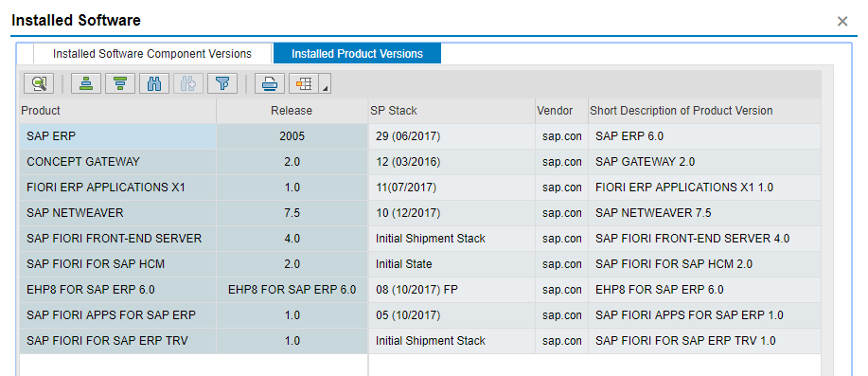The width and height of the screenshot is (868, 376).
Task: Click the Short Description of Product Version header
Action: point(704,111)
